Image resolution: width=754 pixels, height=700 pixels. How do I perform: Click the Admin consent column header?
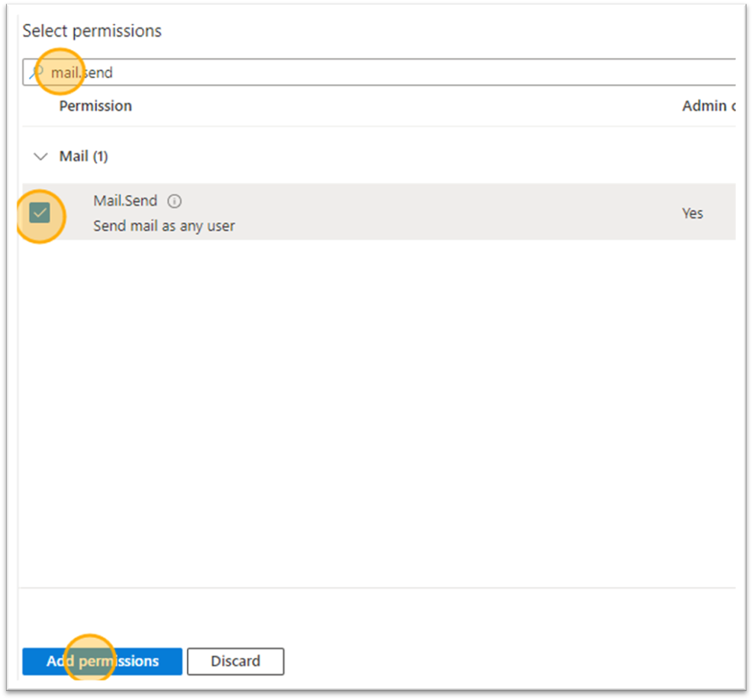707,106
